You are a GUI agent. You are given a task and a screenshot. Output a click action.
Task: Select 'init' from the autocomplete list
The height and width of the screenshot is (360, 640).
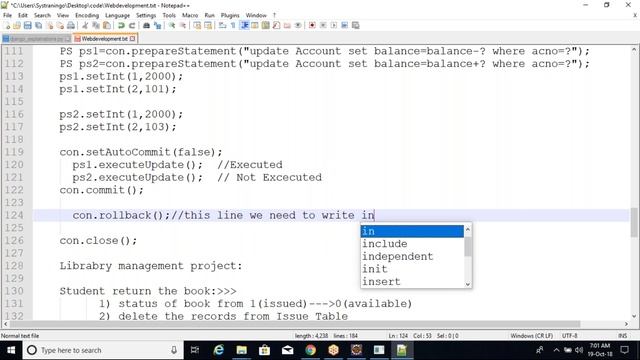(412, 269)
